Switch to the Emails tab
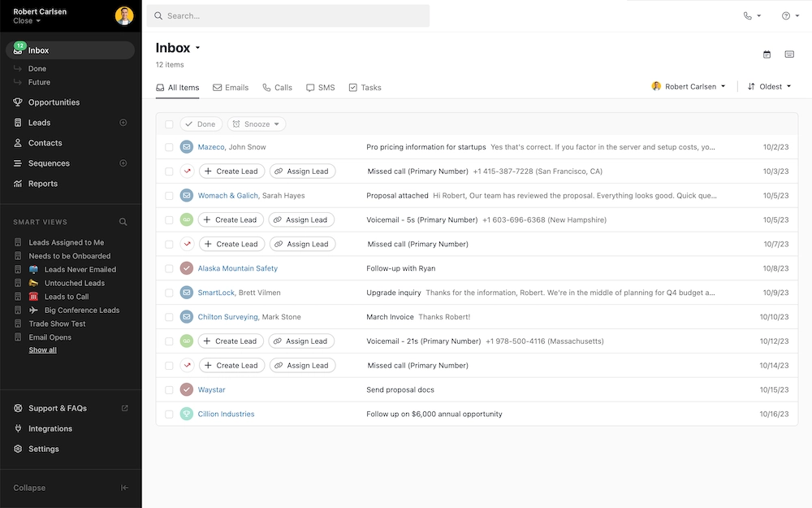The width and height of the screenshot is (812, 508). pyautogui.click(x=231, y=87)
